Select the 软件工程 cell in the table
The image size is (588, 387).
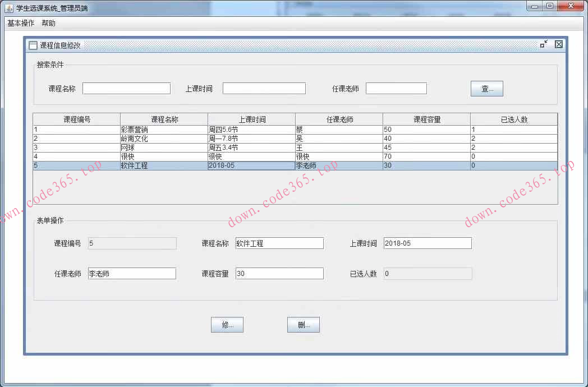(x=164, y=165)
